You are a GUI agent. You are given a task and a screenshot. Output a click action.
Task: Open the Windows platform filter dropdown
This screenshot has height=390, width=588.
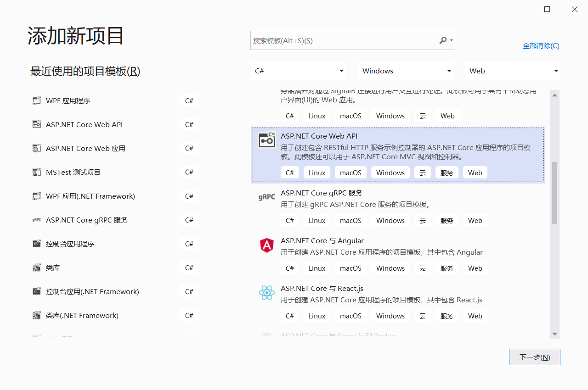click(x=406, y=71)
